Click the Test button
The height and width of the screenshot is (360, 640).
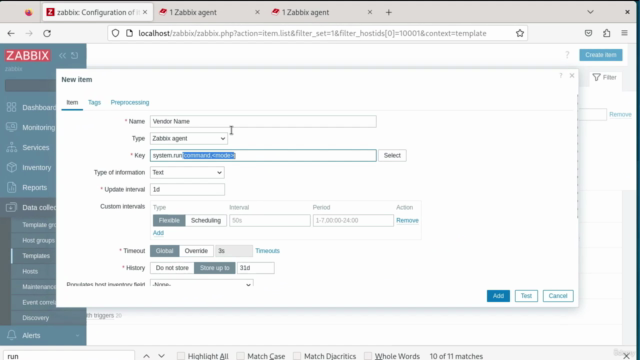pos(526,296)
